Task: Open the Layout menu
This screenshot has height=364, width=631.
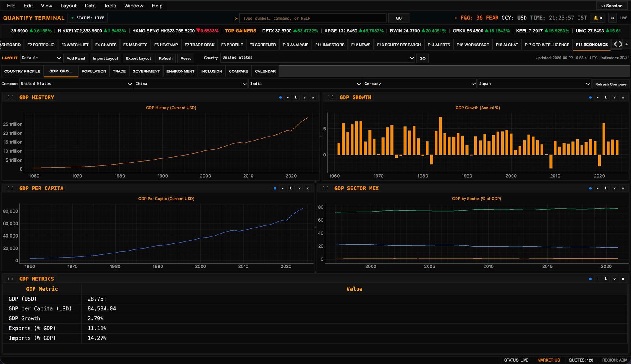Action: pos(68,6)
